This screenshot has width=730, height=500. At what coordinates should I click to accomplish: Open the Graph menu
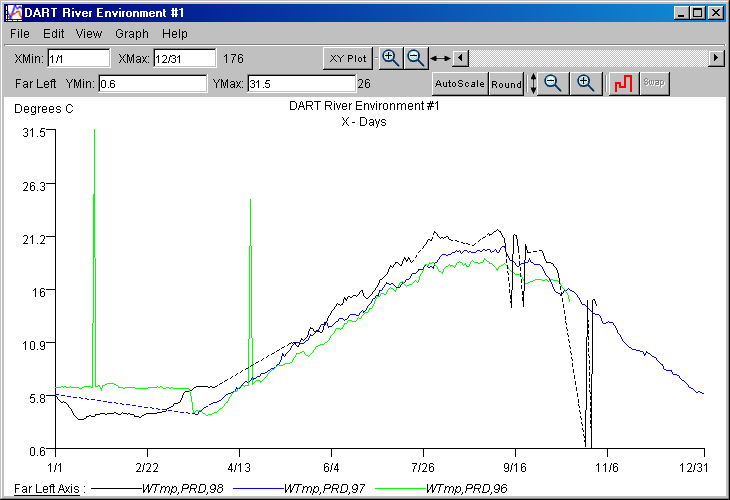tap(131, 34)
